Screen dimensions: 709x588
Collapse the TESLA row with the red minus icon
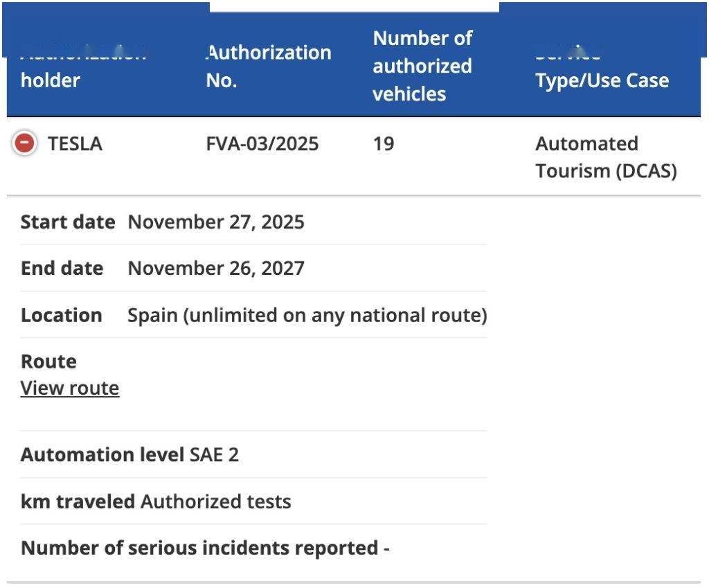(x=24, y=143)
